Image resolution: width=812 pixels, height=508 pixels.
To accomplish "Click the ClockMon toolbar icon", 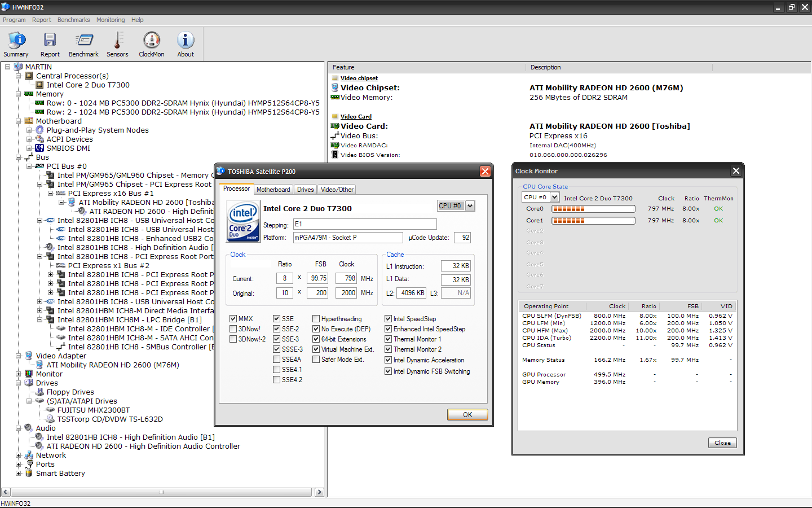I will tap(151, 41).
